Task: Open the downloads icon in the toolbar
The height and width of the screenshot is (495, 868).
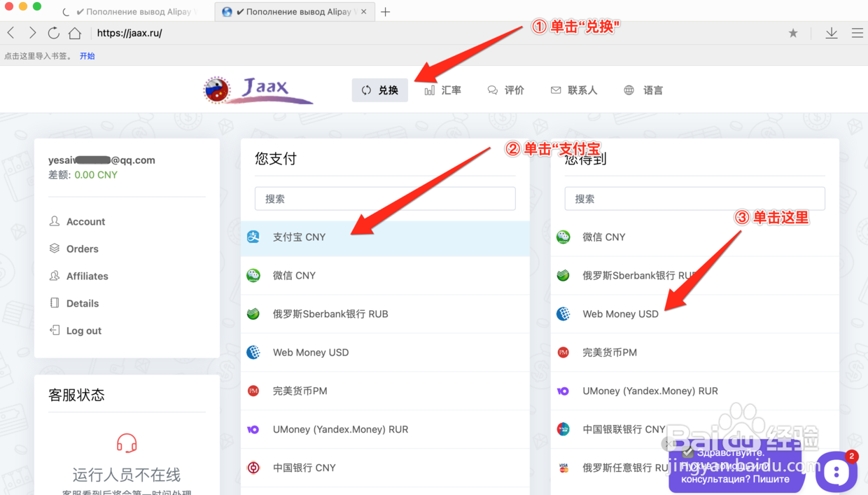Action: [x=832, y=33]
